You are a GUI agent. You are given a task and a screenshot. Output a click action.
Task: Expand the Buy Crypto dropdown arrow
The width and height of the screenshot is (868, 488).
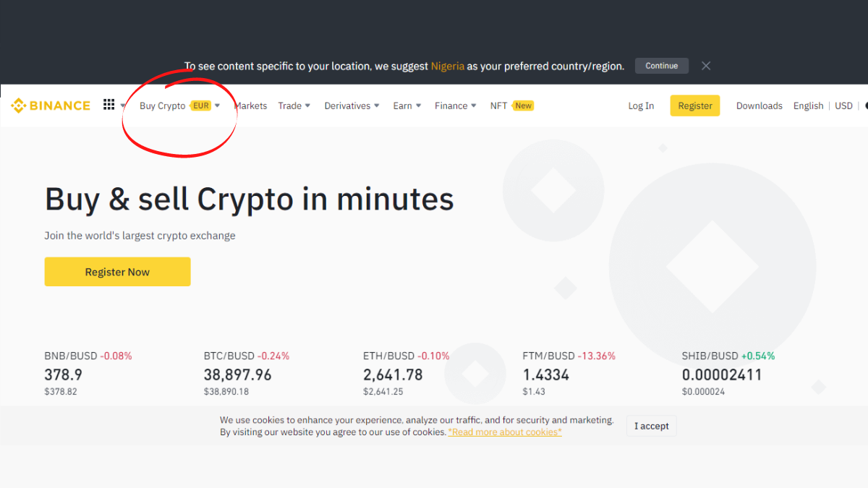217,106
